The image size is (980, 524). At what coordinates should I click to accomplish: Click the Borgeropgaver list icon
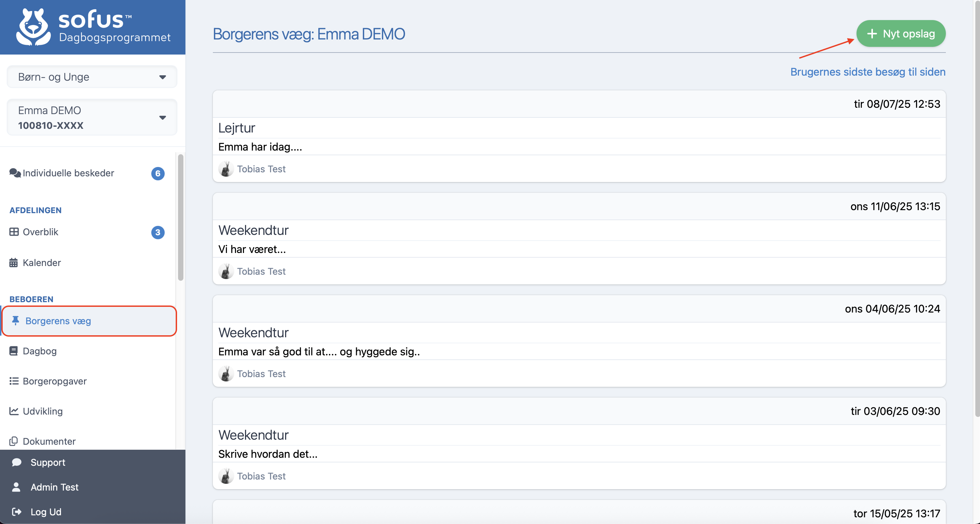(14, 381)
